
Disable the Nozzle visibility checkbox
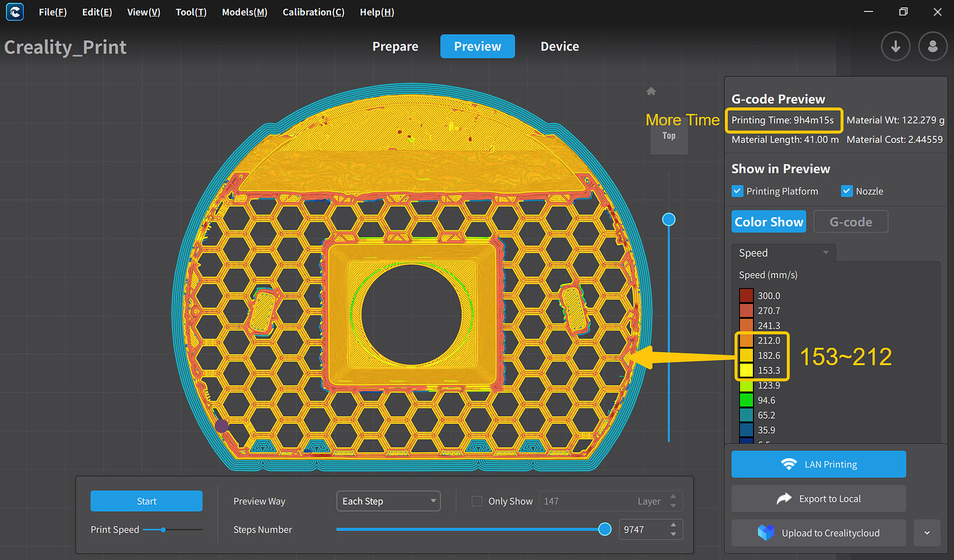pyautogui.click(x=846, y=191)
